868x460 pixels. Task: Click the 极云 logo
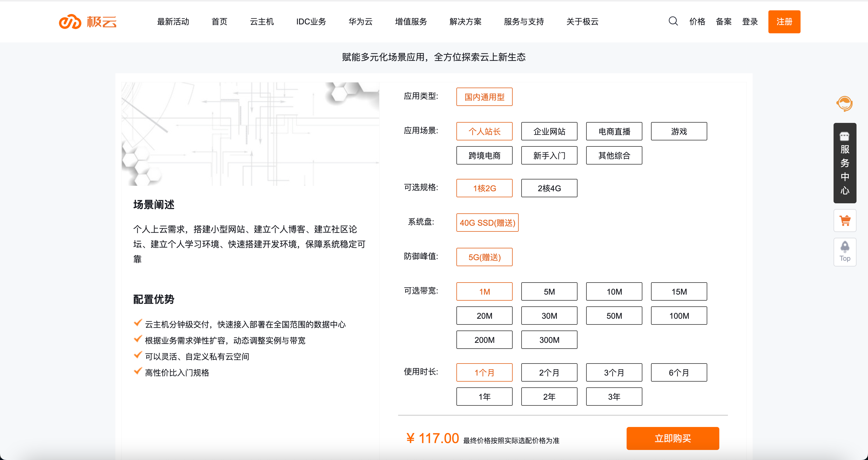[88, 22]
